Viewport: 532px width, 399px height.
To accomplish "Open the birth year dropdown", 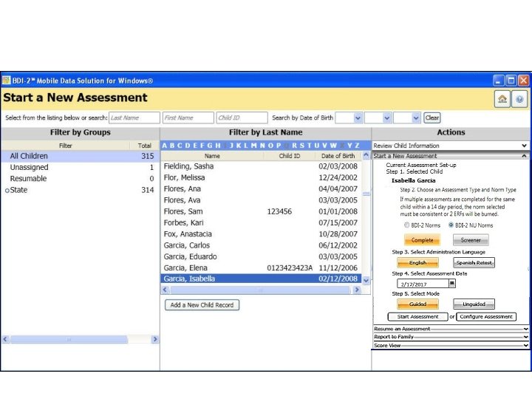I will 415,117.
